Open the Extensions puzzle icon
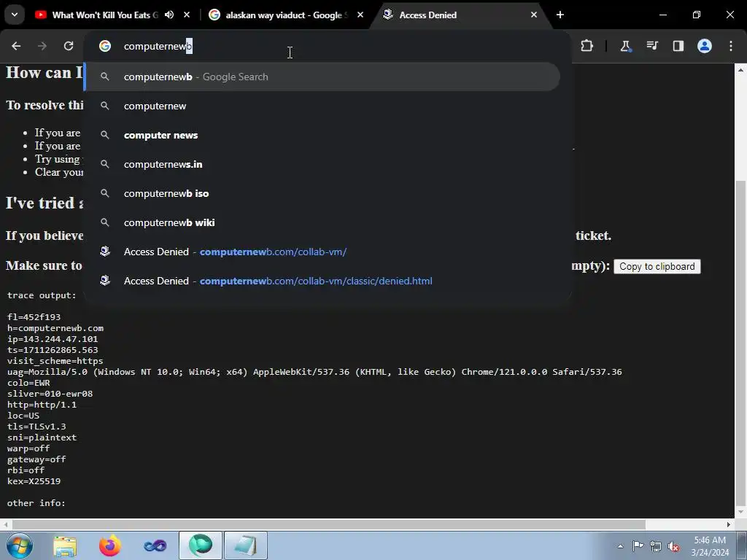The width and height of the screenshot is (747, 560). point(587,46)
